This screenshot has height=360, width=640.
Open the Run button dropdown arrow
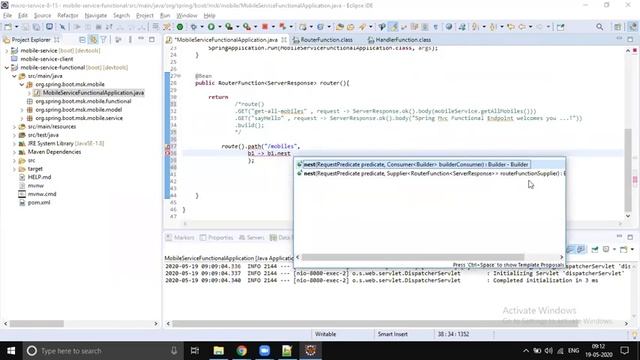[x=219, y=27]
